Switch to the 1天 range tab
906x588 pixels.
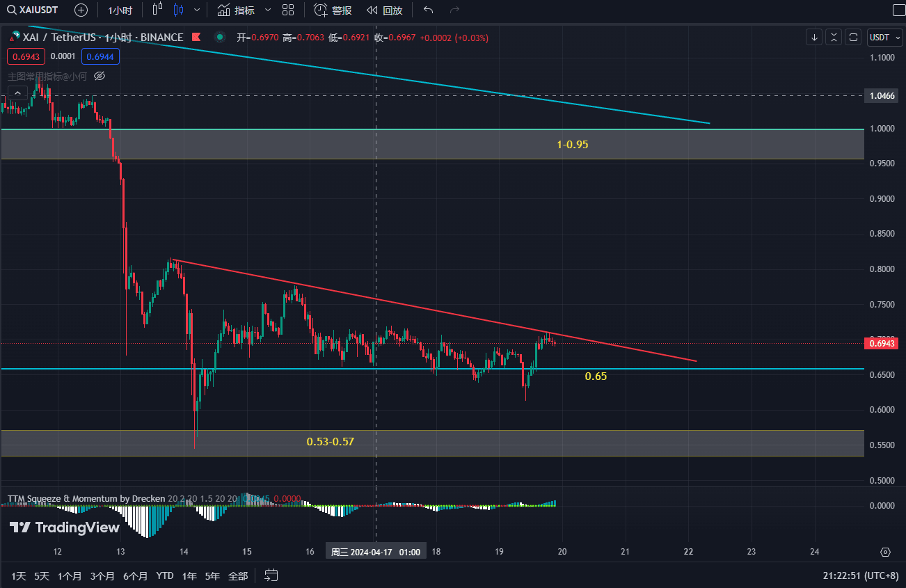(x=17, y=576)
